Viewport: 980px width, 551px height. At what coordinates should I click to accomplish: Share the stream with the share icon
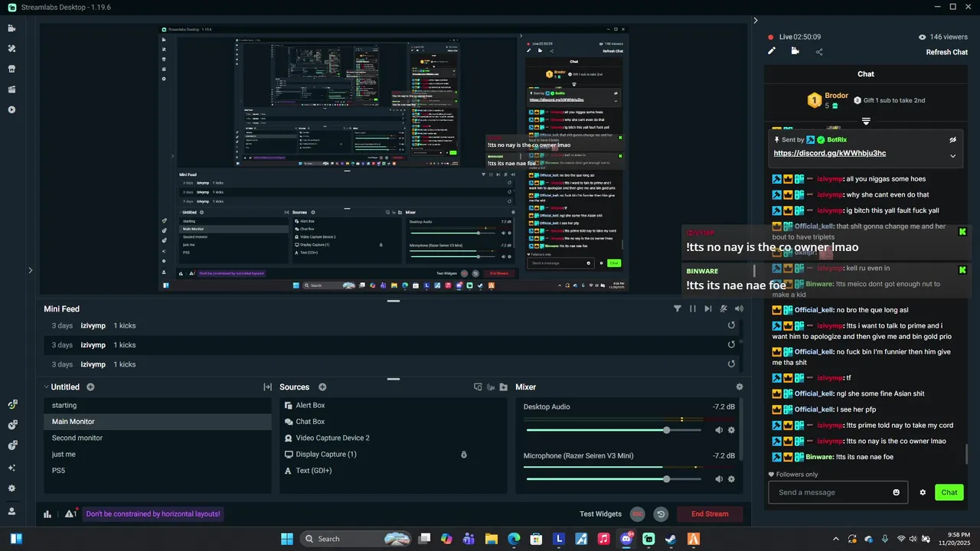point(819,52)
